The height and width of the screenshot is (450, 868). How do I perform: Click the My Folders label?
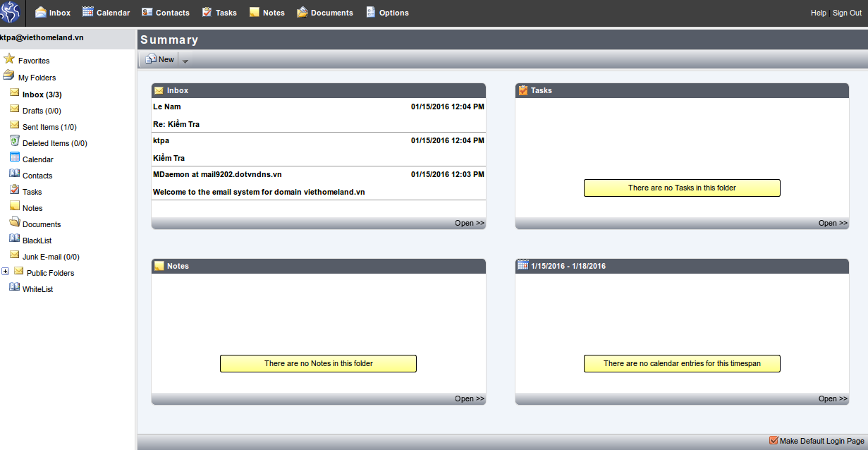click(37, 78)
